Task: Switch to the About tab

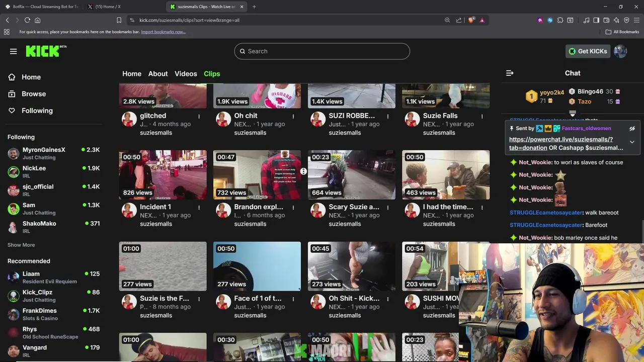Action: [158, 73]
